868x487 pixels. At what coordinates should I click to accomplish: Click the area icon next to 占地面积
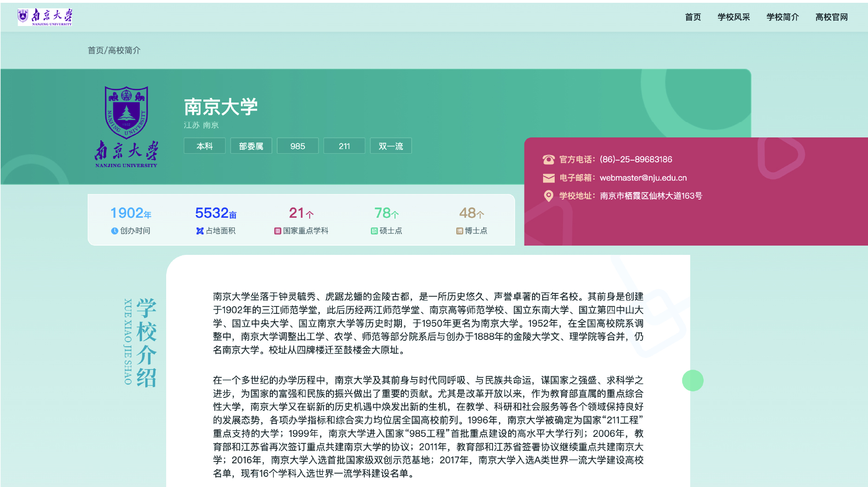pyautogui.click(x=200, y=231)
